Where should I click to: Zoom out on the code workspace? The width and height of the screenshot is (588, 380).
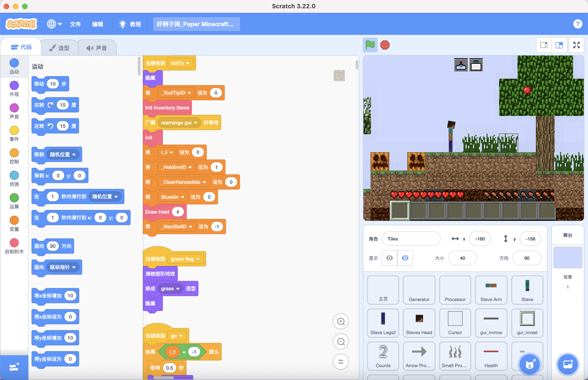pyautogui.click(x=341, y=341)
